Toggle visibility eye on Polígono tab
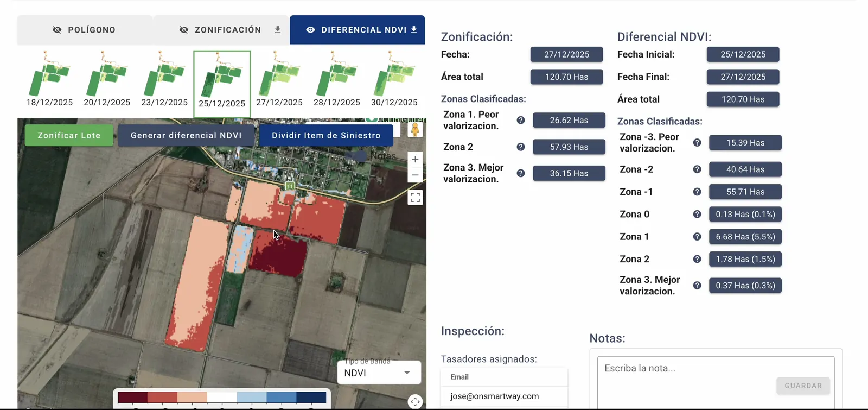 point(57,30)
